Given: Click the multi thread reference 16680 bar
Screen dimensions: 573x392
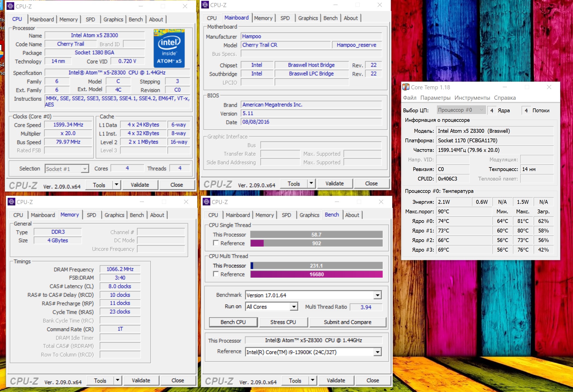Looking at the screenshot, I should pos(316,274).
